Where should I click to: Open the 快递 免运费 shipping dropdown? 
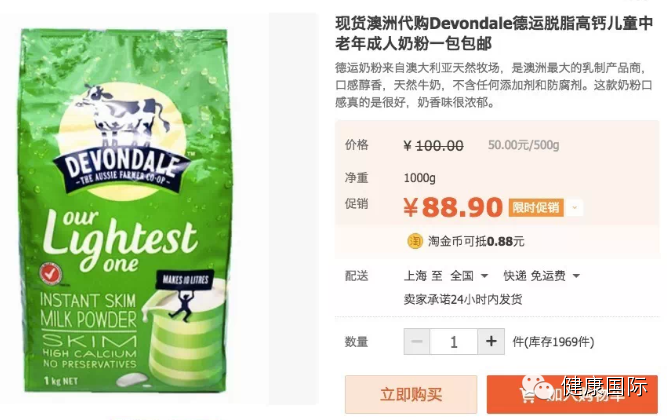pos(542,276)
